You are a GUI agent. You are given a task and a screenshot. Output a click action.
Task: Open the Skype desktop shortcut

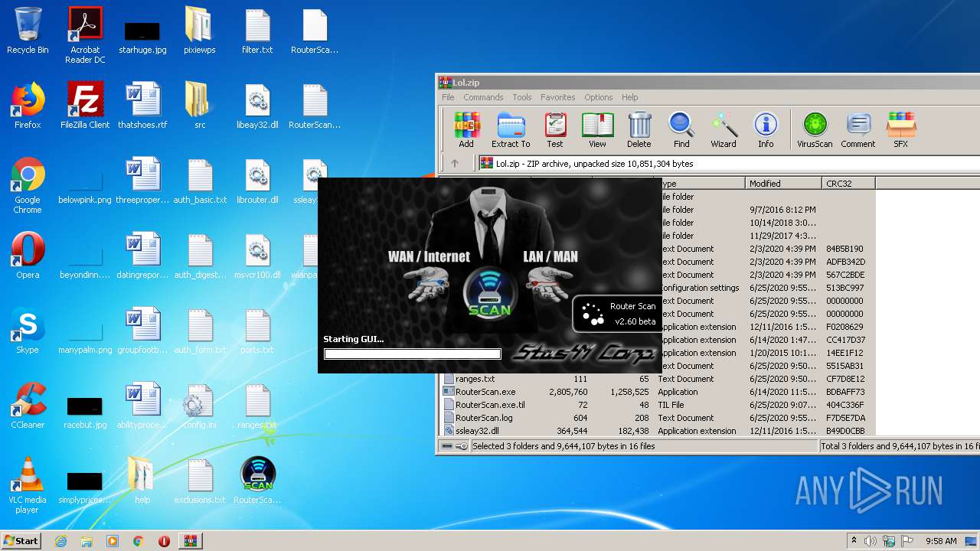pyautogui.click(x=28, y=331)
